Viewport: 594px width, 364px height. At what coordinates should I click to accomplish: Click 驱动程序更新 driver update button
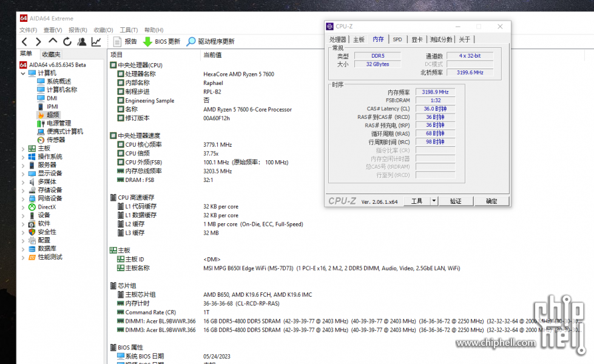(x=211, y=42)
